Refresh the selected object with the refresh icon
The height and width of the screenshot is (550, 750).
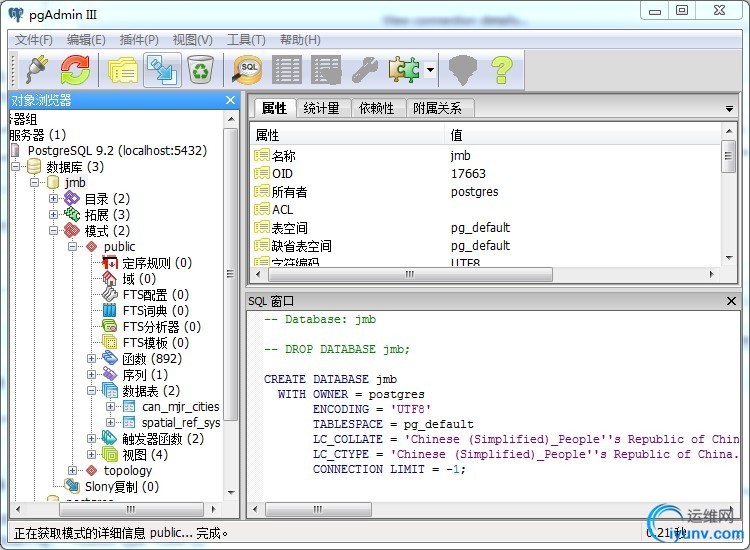[x=76, y=70]
